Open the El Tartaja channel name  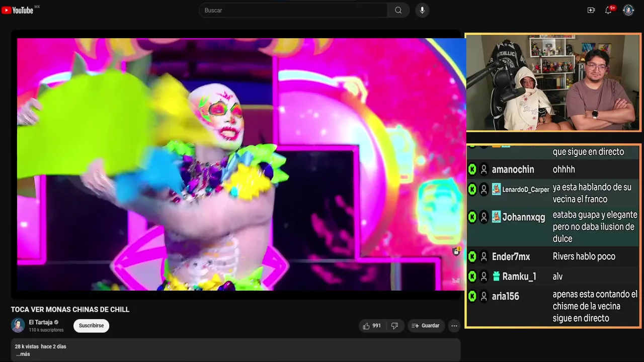coord(41,322)
